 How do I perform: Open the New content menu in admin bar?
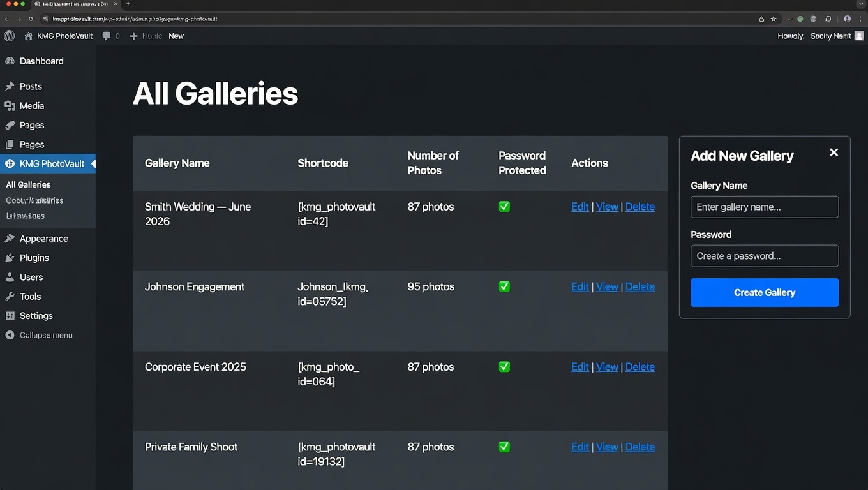[176, 36]
